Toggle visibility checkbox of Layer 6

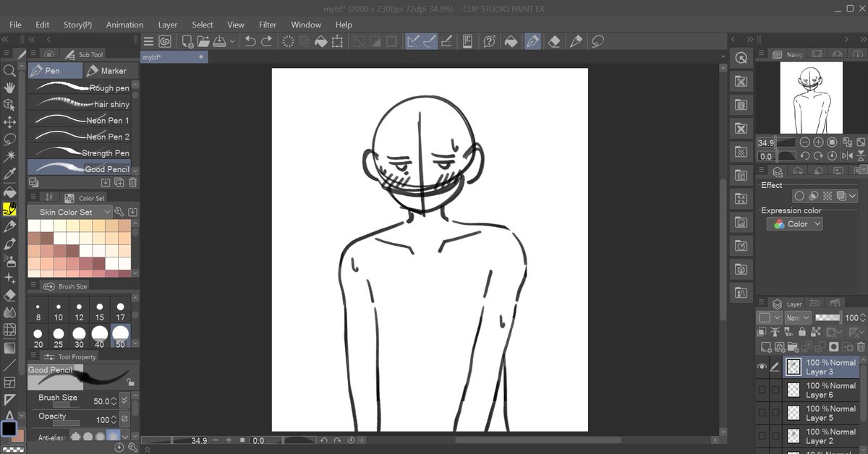tap(762, 390)
